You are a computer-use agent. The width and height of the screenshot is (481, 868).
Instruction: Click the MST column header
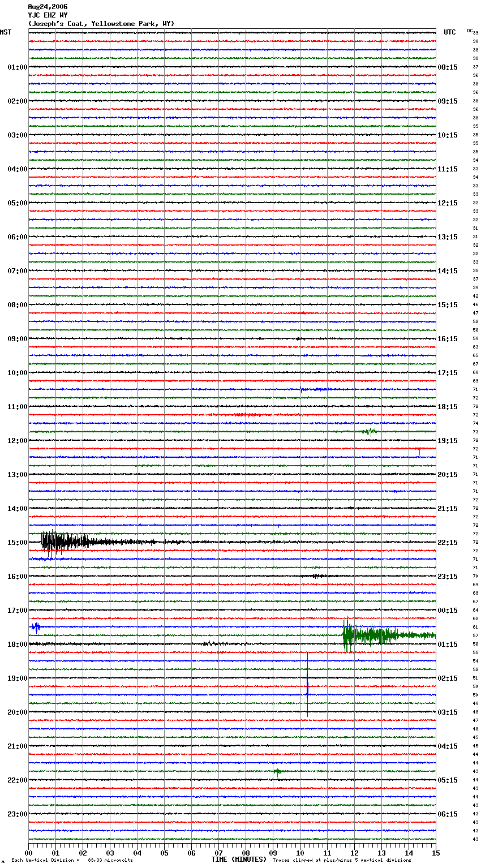6,32
